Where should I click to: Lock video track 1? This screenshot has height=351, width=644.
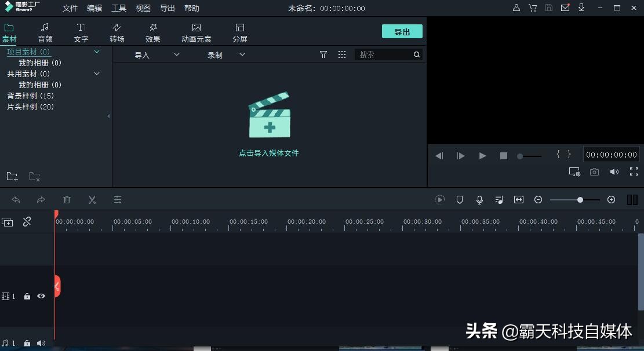point(27,296)
